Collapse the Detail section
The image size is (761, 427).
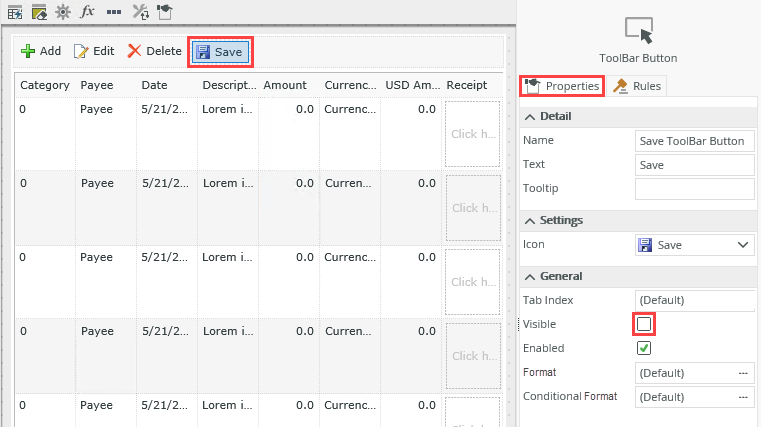[x=530, y=117]
